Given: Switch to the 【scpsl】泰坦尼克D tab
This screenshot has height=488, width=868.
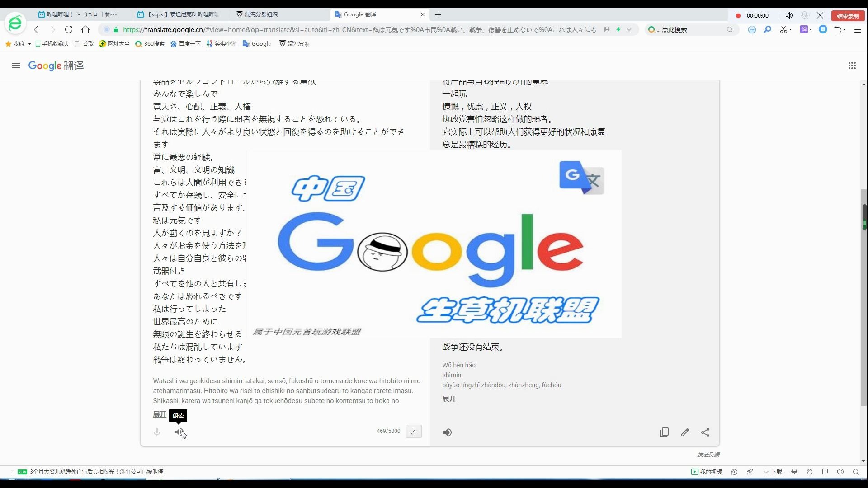Looking at the screenshot, I should [181, 14].
